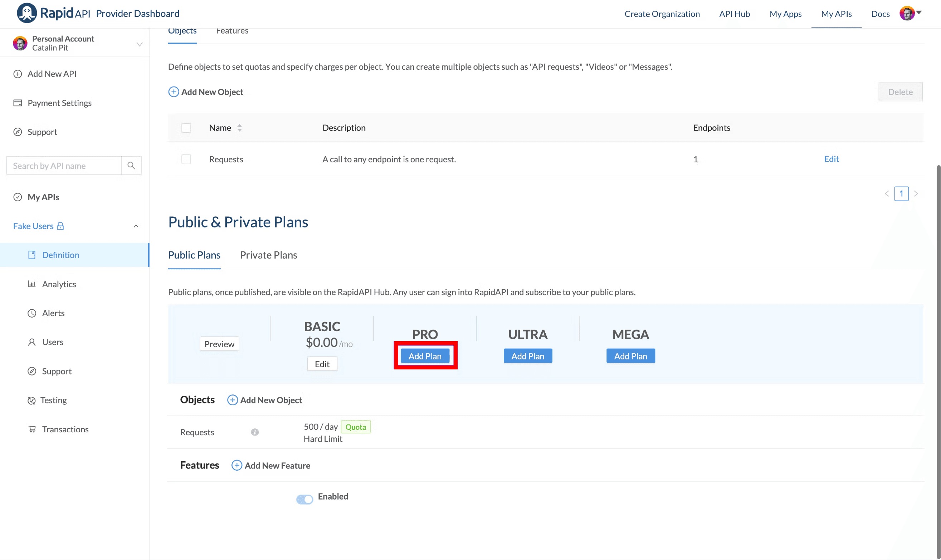The image size is (941, 560).
Task: Check the Requests object checkbox
Action: point(186,159)
